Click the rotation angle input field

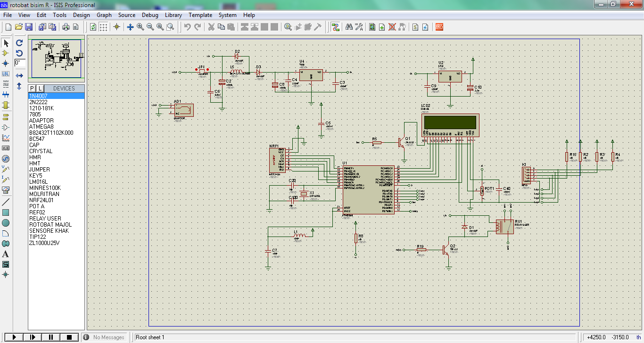click(x=20, y=63)
